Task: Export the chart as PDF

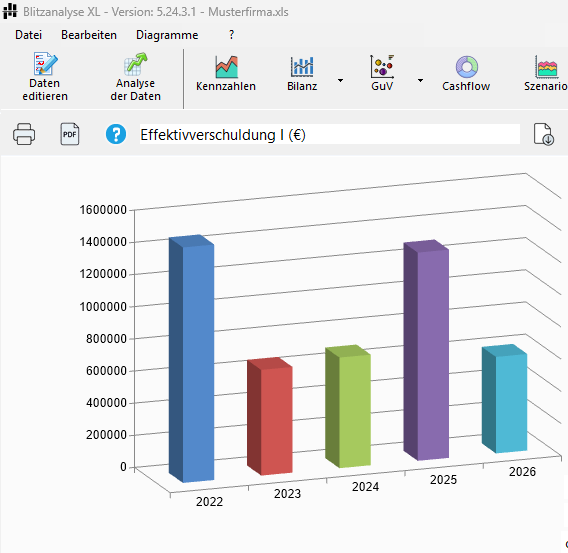Action: 70,134
